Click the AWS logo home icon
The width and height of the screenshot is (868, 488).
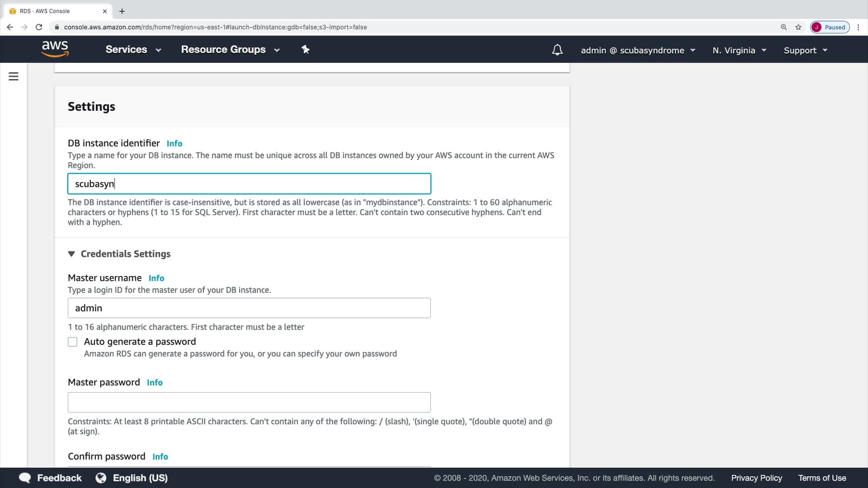coord(55,49)
